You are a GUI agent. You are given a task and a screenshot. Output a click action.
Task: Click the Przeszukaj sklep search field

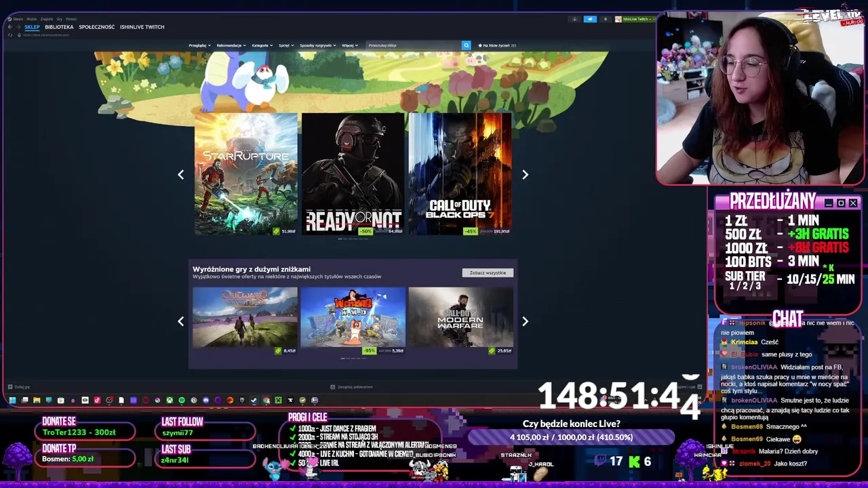coord(414,45)
